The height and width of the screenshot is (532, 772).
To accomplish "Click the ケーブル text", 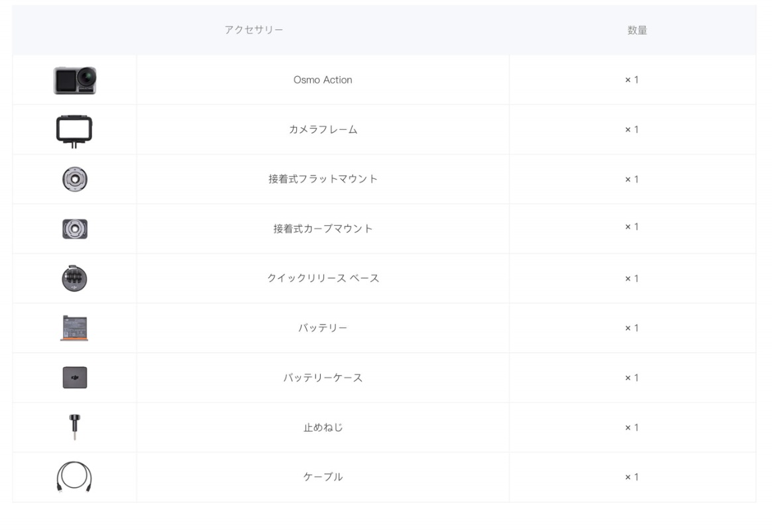I will coord(323,477).
